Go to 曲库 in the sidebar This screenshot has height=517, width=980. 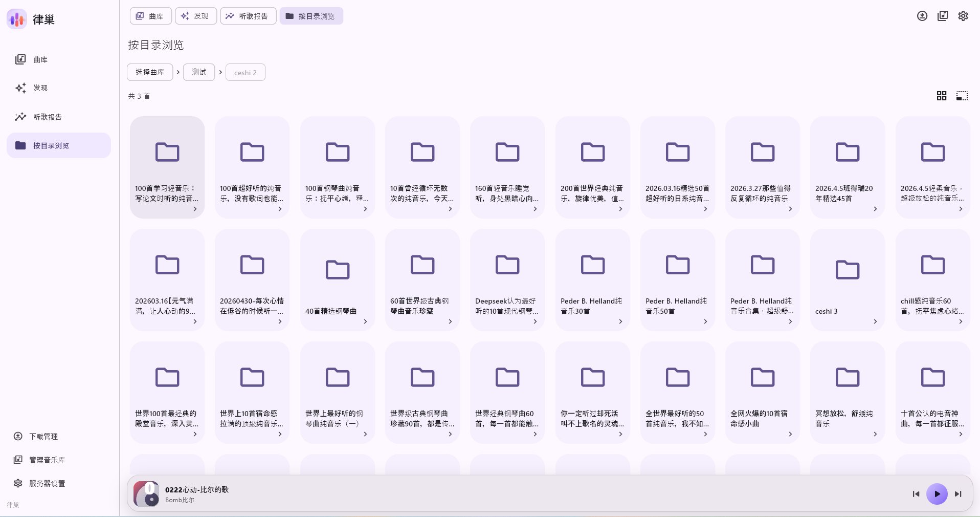tap(59, 59)
